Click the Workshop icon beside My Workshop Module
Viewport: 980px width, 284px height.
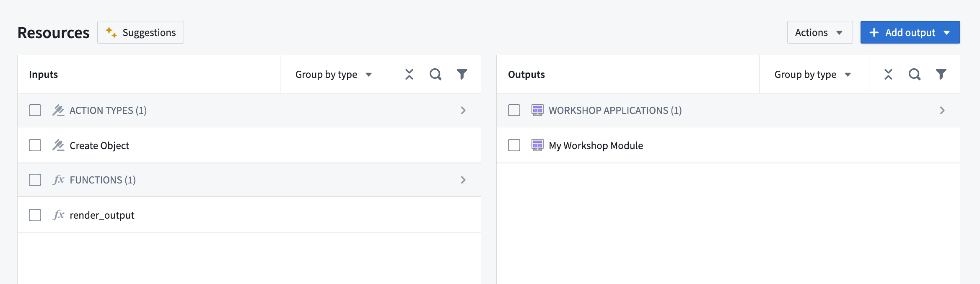coord(537,145)
